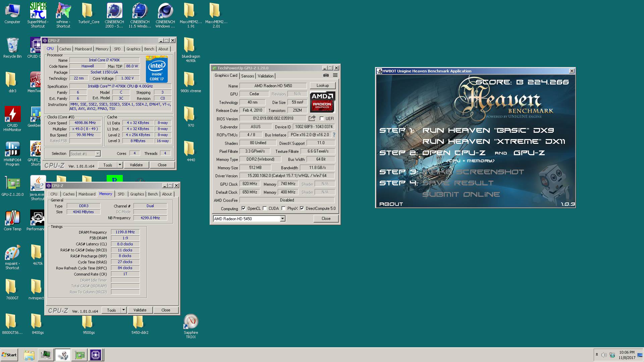
Task: Show hidden tray icons arrow
Action: tap(597, 355)
